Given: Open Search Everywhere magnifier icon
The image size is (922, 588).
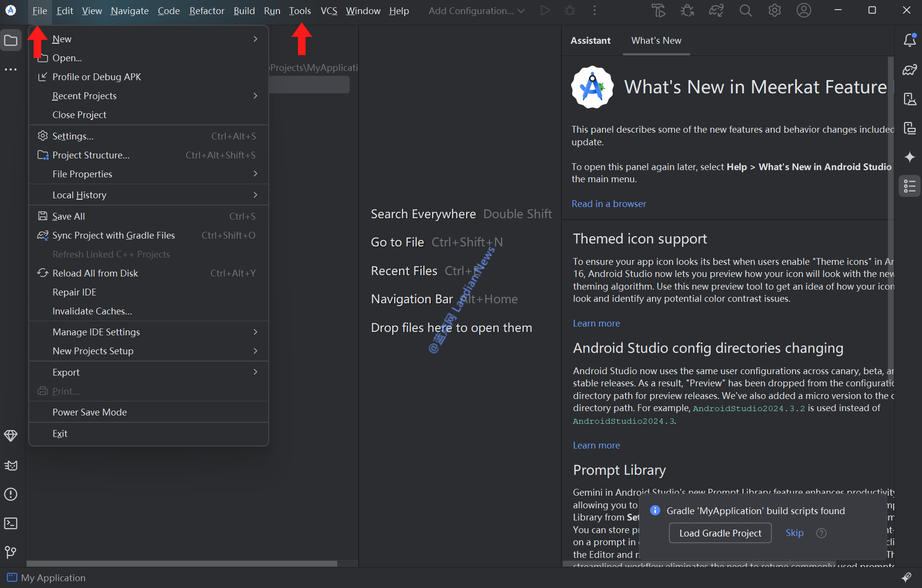Looking at the screenshot, I should click(x=745, y=11).
